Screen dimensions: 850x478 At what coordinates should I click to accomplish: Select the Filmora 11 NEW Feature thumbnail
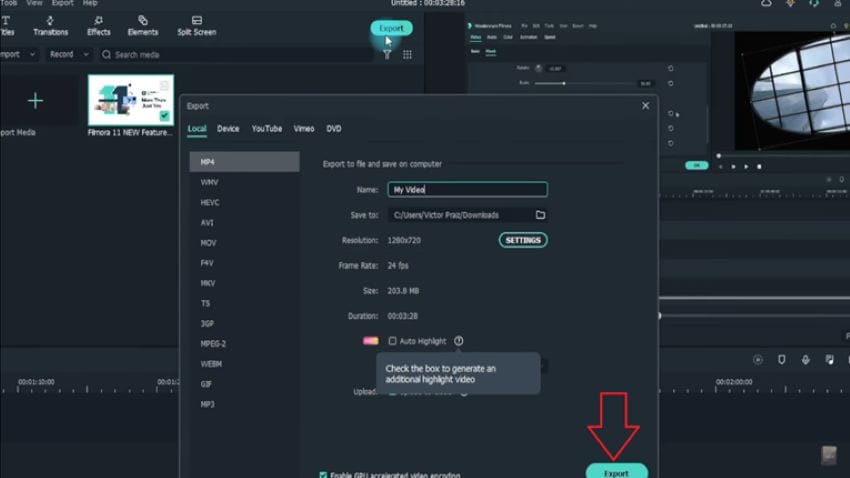[131, 100]
